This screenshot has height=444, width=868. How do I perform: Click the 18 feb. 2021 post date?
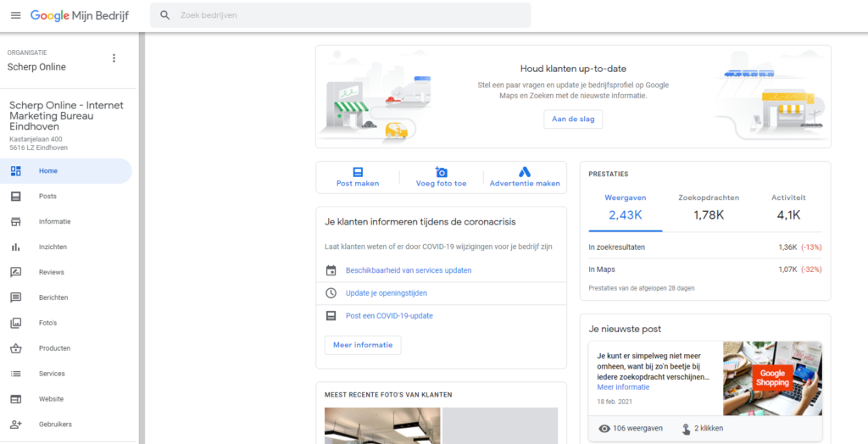coord(615,402)
